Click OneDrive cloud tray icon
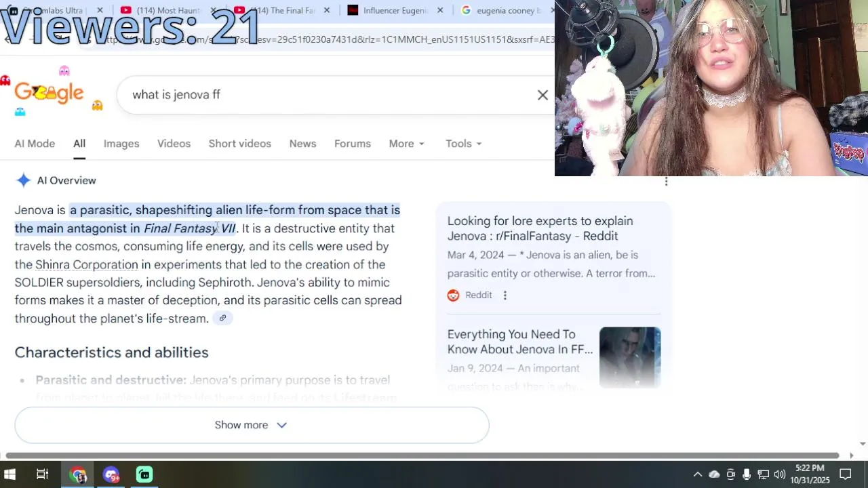This screenshot has width=868, height=488. click(714, 474)
